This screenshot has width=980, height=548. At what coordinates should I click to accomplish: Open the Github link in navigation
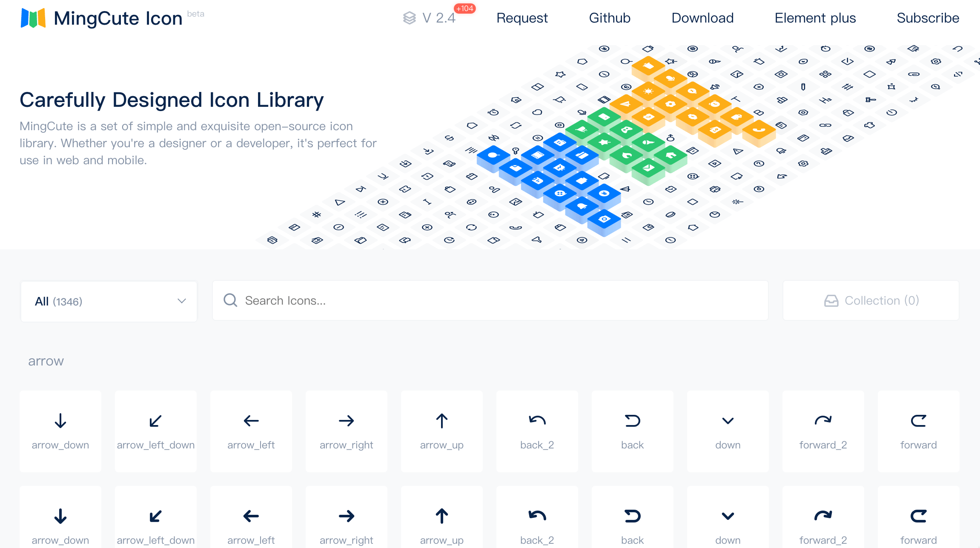tap(610, 18)
